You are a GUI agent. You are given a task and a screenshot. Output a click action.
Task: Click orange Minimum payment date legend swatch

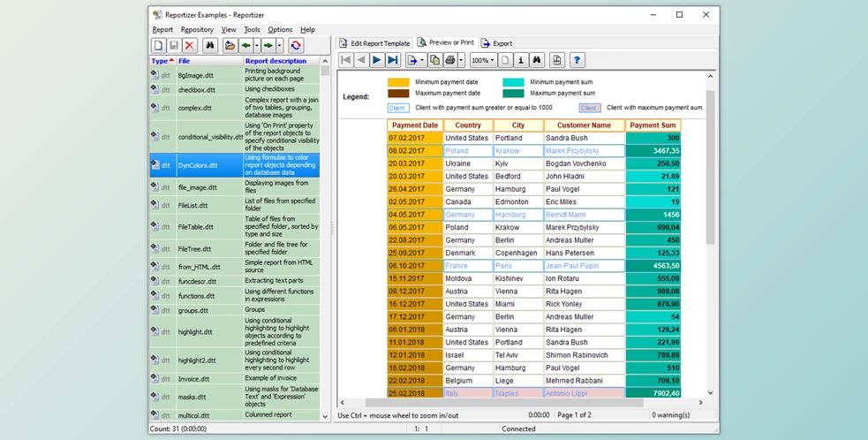(x=398, y=82)
